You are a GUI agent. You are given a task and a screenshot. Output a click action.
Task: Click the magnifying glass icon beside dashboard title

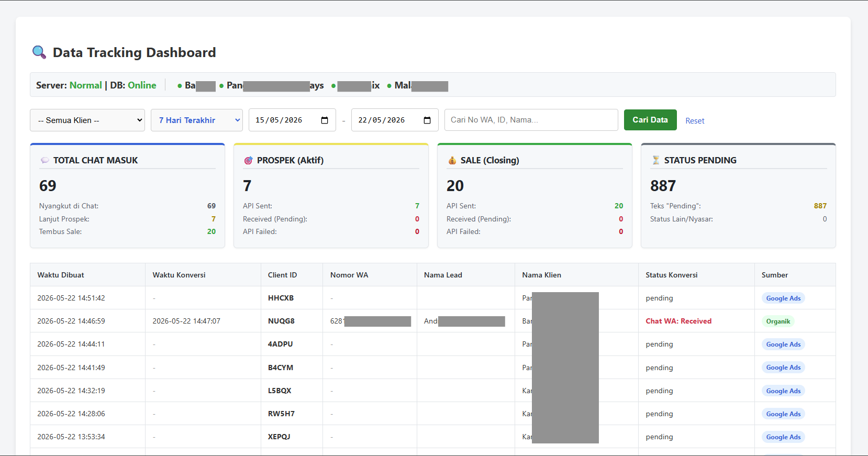pyautogui.click(x=39, y=52)
